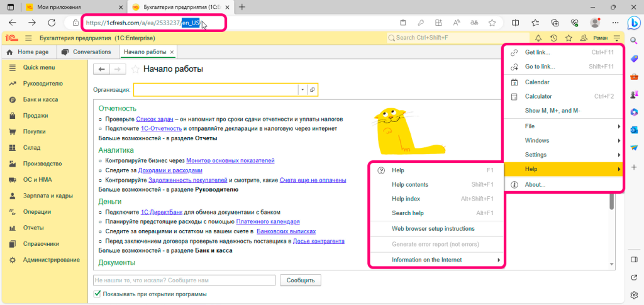The width and height of the screenshot is (644, 305).
Task: Expand the Windows submenu
Action: 563,140
